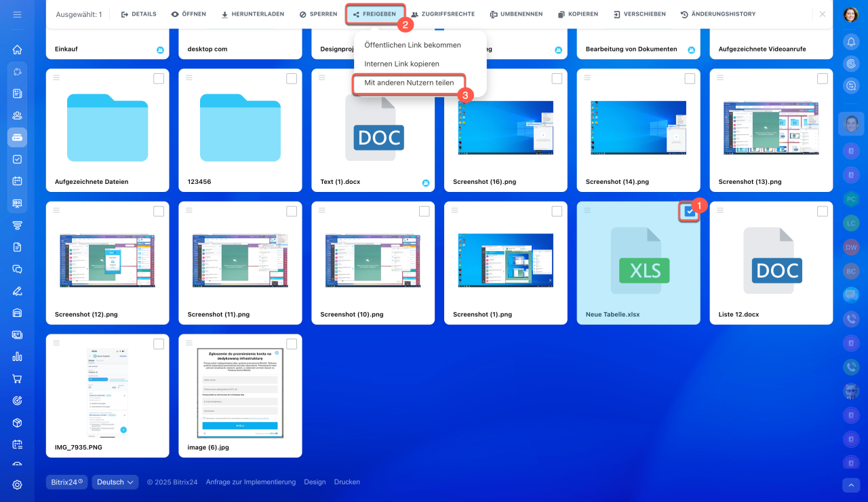Click the Umbenennen toolbar action
Image resolution: width=868 pixels, height=502 pixels.
click(x=515, y=14)
